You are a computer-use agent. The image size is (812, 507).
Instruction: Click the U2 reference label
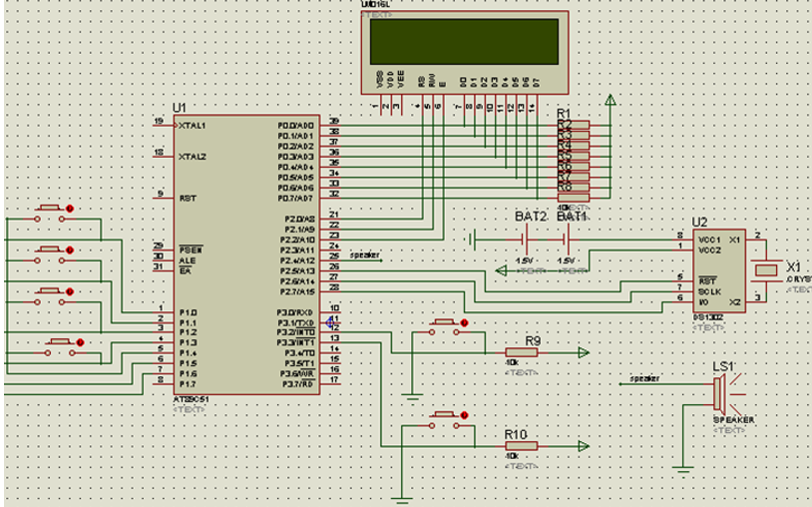(699, 223)
